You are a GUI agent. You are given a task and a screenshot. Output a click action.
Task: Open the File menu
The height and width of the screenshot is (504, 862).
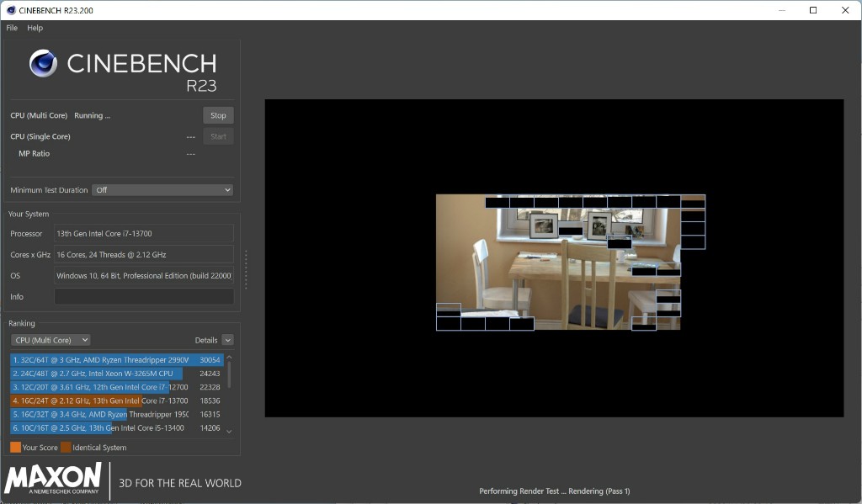pos(12,28)
